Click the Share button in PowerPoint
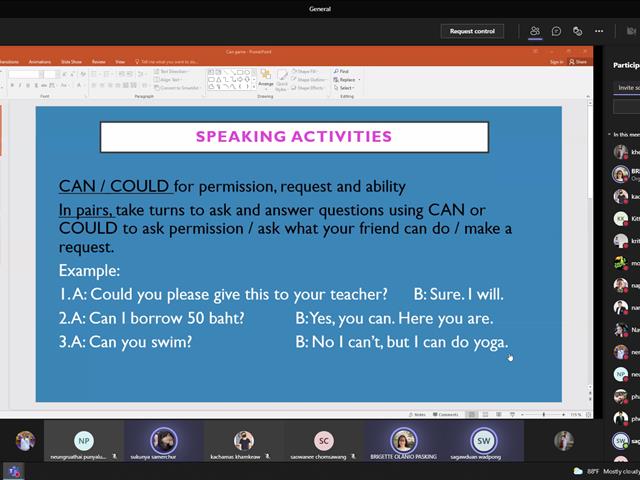Screen dimensions: 640x480 pyautogui.click(x=578, y=62)
